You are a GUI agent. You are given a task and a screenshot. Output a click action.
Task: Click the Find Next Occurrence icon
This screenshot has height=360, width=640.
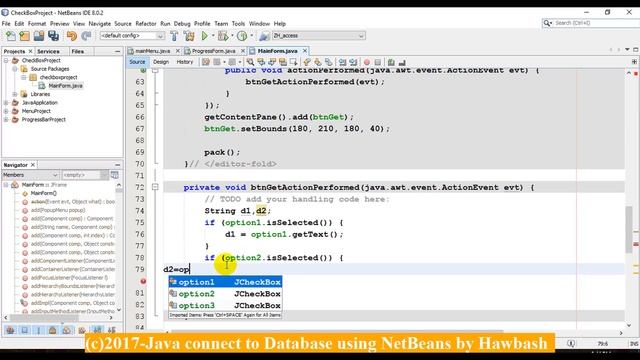272,62
